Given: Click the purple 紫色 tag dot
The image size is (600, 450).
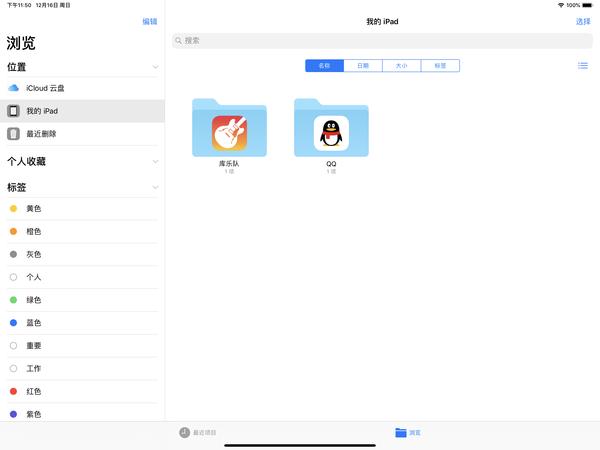Looking at the screenshot, I should click(x=13, y=414).
